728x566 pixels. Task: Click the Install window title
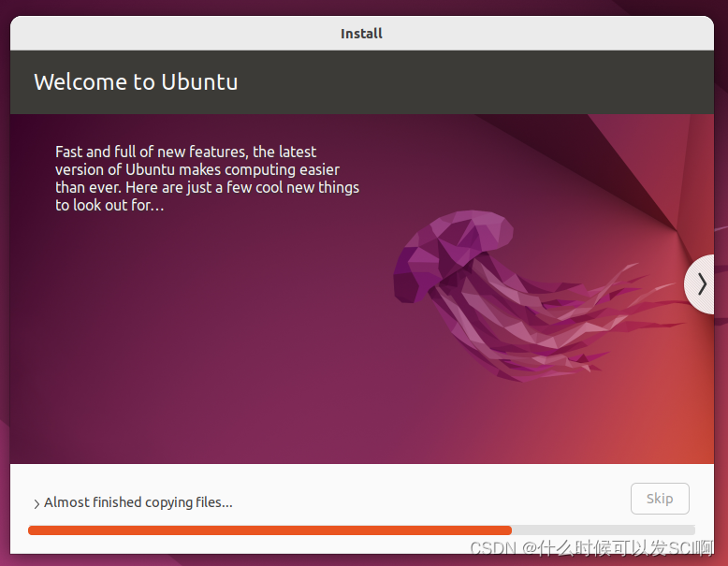pyautogui.click(x=361, y=34)
